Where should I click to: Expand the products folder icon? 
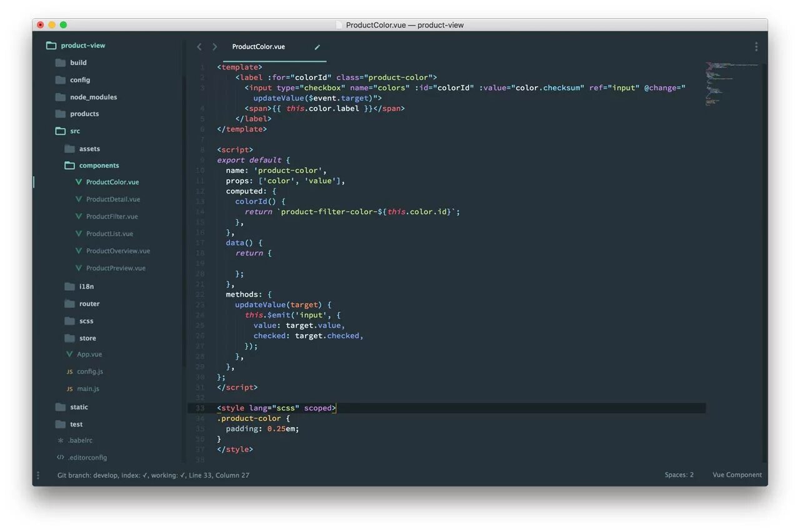(60, 114)
